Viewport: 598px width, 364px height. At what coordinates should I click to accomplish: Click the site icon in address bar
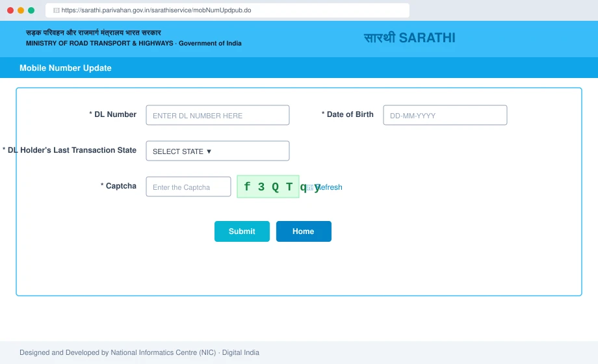[57, 10]
